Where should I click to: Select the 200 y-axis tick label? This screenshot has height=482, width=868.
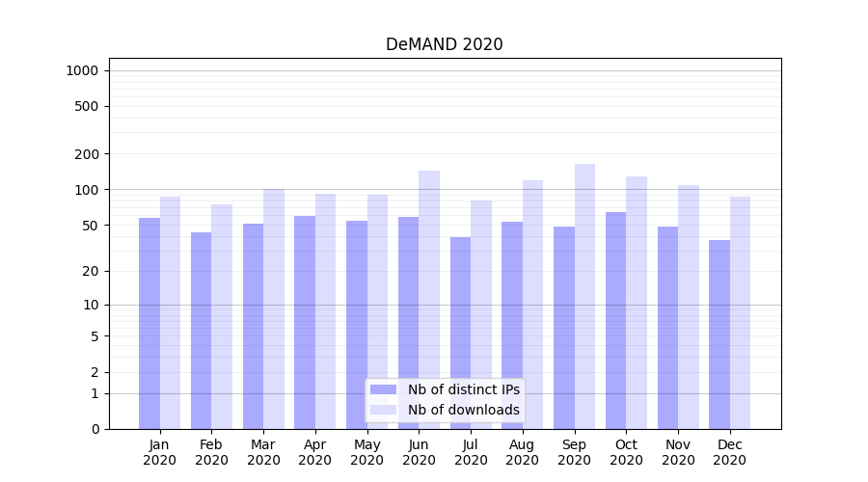coord(88,154)
